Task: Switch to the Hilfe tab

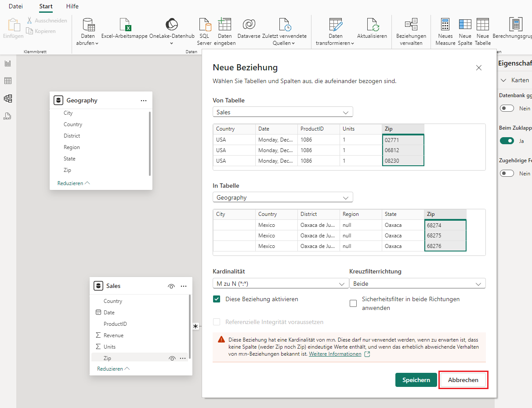Action: click(72, 7)
